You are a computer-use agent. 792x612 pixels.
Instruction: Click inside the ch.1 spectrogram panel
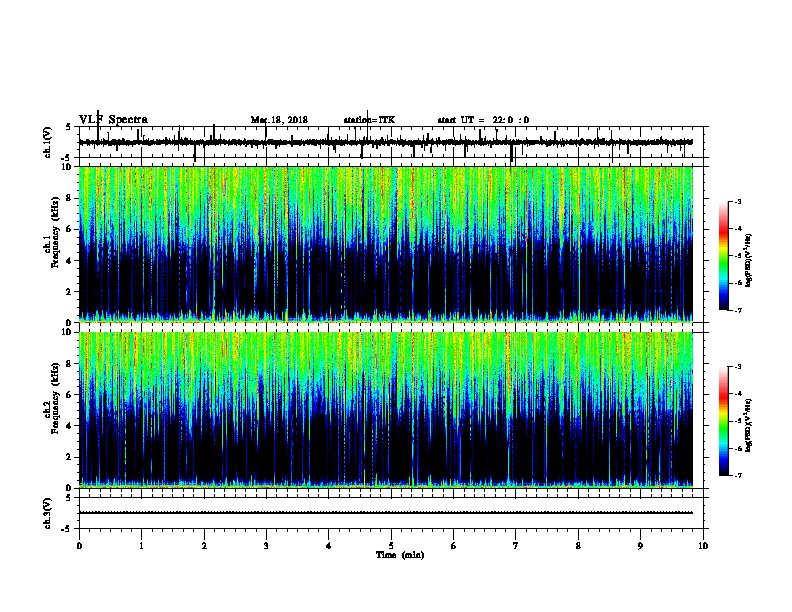(x=385, y=244)
